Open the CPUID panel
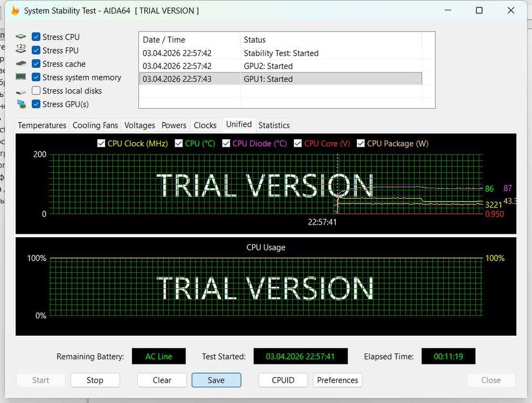Viewport: 532px width, 403px height. coord(283,380)
